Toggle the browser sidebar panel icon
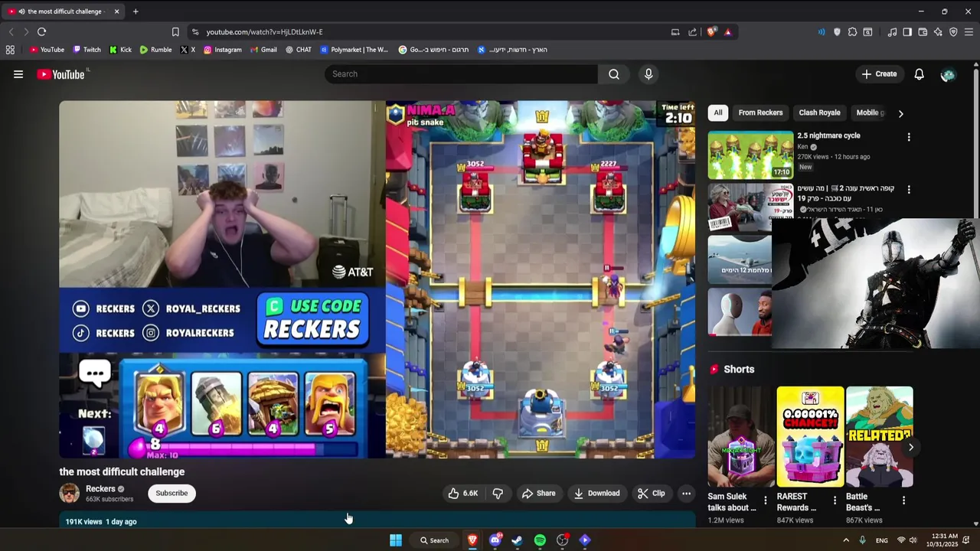 (907, 32)
